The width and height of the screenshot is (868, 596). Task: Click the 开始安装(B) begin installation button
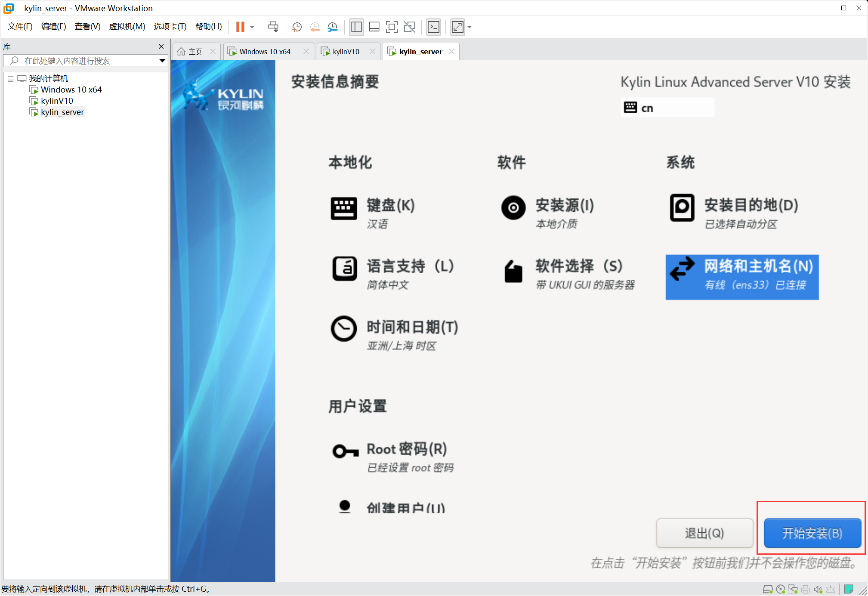pyautogui.click(x=812, y=533)
